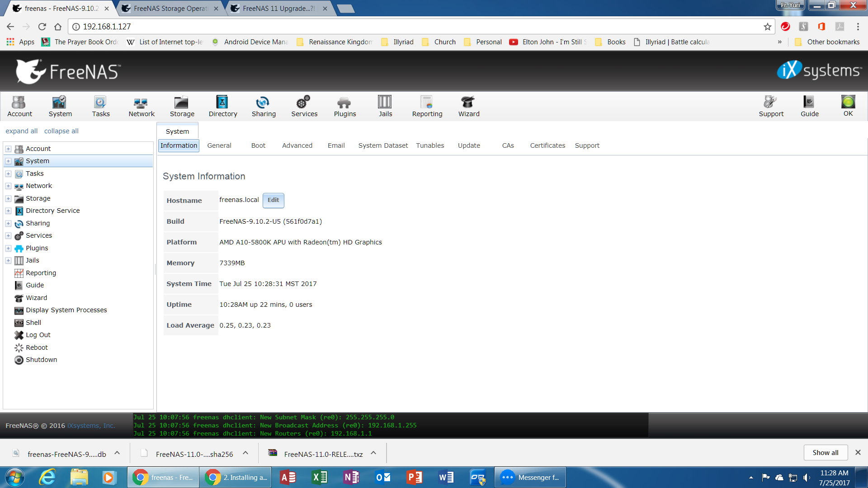Bookmark this page with the star

click(767, 27)
